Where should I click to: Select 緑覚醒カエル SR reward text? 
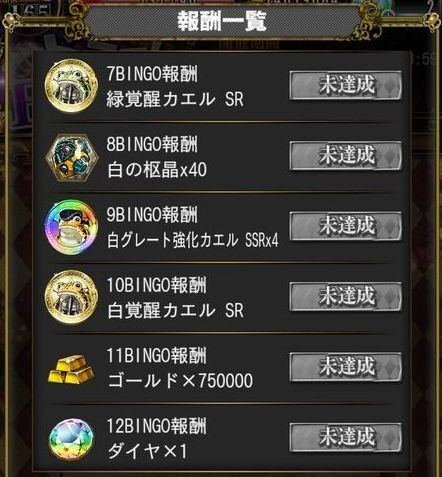point(175,99)
